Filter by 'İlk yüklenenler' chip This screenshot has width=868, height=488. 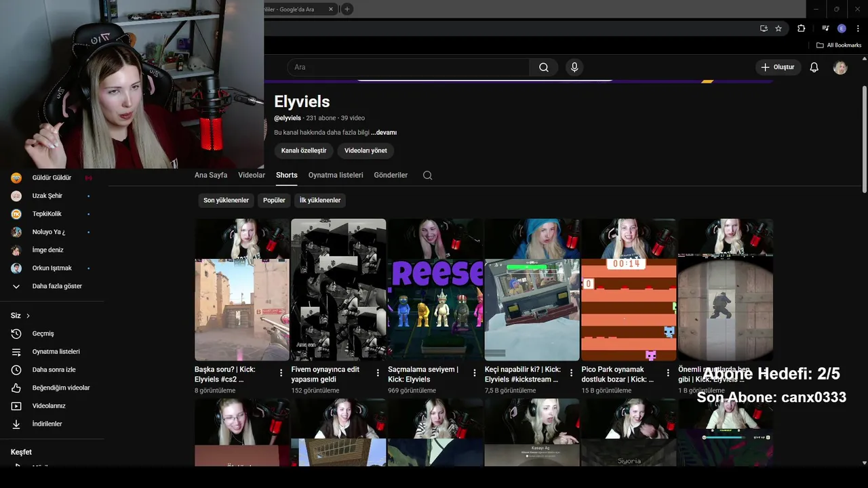[x=320, y=200]
